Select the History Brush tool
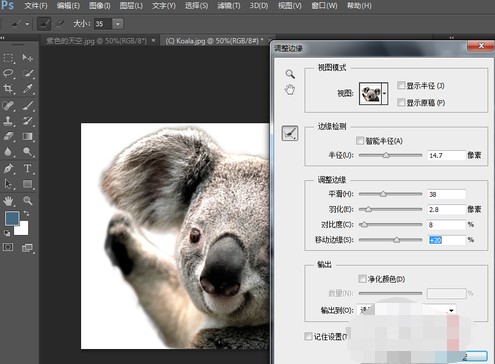The width and height of the screenshot is (495, 364). tap(28, 121)
